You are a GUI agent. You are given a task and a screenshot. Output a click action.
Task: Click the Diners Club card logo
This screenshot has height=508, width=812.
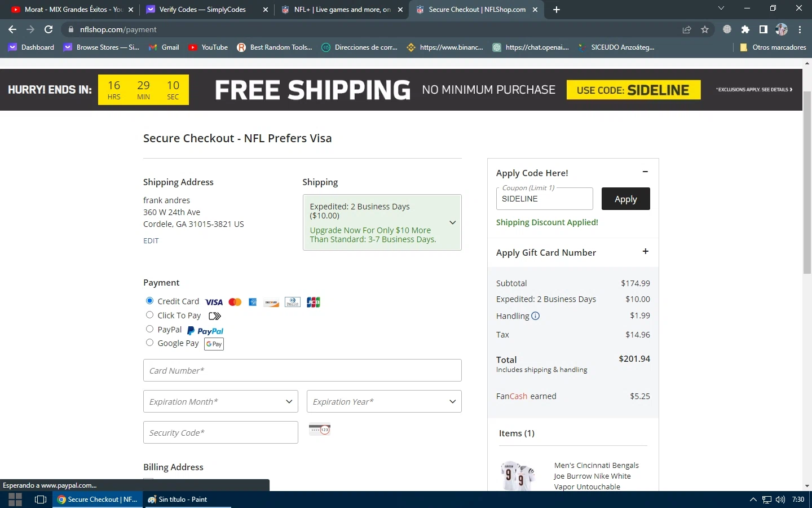pos(293,302)
